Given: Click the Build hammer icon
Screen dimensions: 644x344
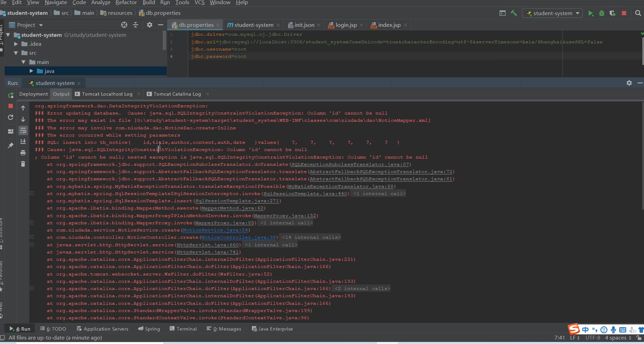Looking at the screenshot, I should tap(514, 13).
